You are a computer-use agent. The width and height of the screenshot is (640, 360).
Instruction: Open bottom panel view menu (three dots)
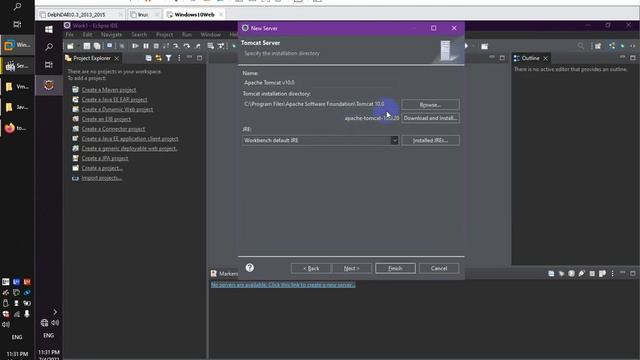(x=612, y=273)
